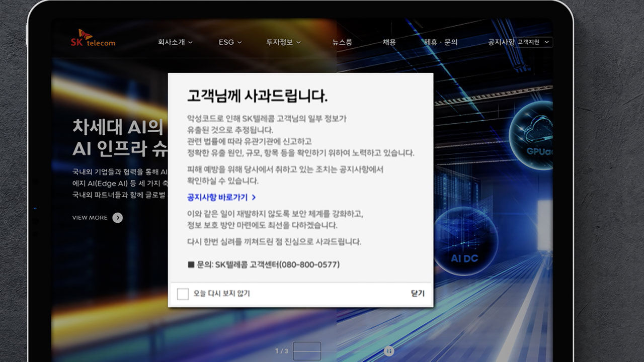Screen dimensions: 644x362
Task: Click the slide progress indicator box
Action: [307, 351]
